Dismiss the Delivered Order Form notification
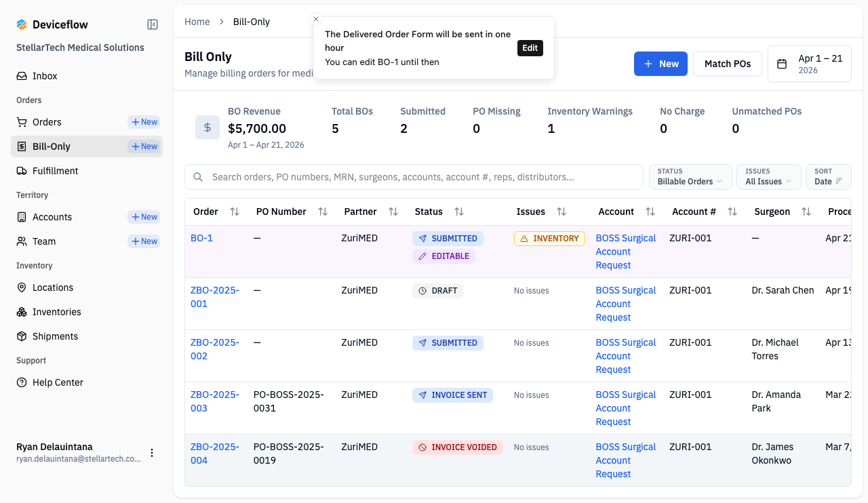Screen dimensions: 868x503 pyautogui.click(x=316, y=19)
